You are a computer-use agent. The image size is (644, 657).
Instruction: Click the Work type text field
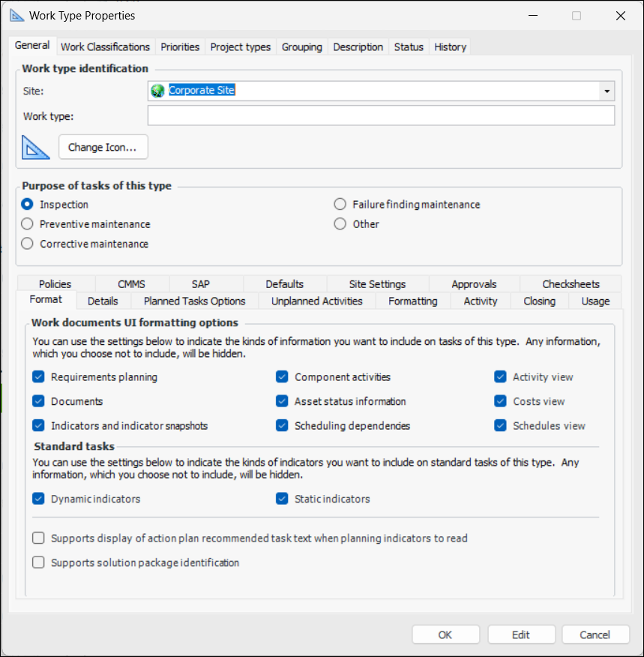(381, 115)
